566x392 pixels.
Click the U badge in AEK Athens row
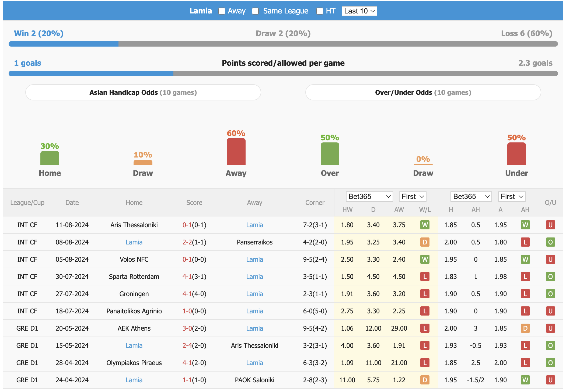(550, 328)
